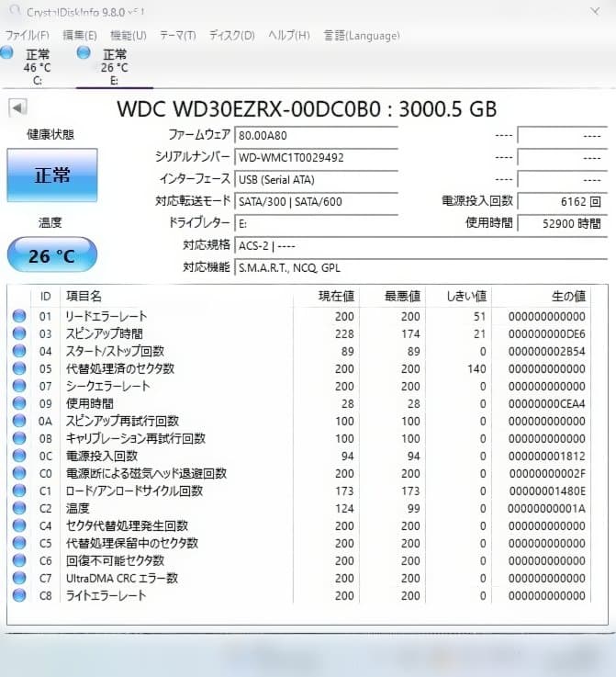Image resolution: width=616 pixels, height=677 pixels.
Task: Click the CrystalDiskInfo title bar icon
Action: pyautogui.click(x=15, y=10)
